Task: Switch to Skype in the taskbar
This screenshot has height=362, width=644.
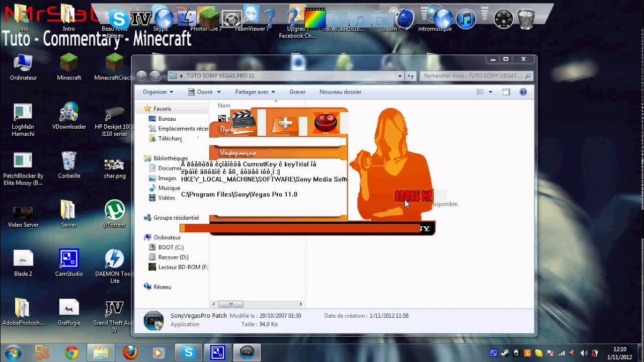Action: pos(189,353)
